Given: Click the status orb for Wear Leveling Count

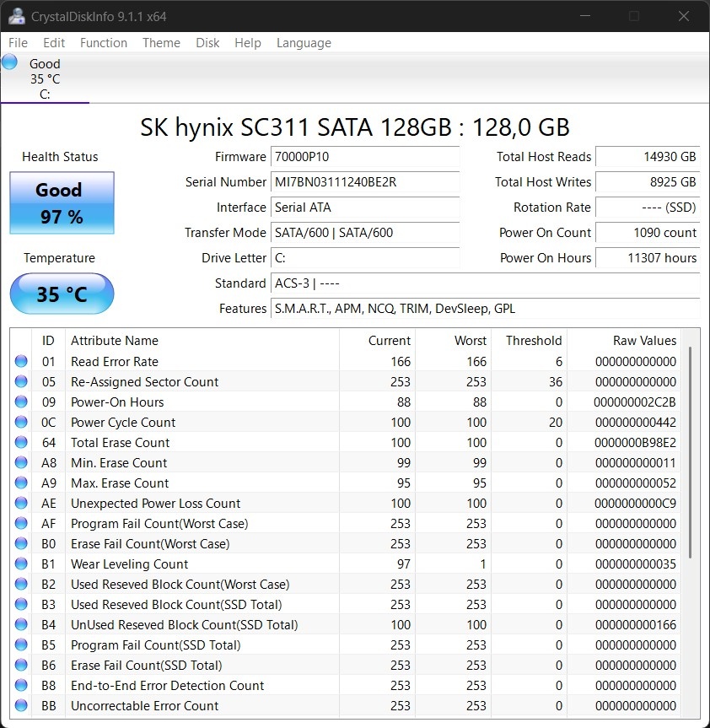Looking at the screenshot, I should pyautogui.click(x=21, y=564).
